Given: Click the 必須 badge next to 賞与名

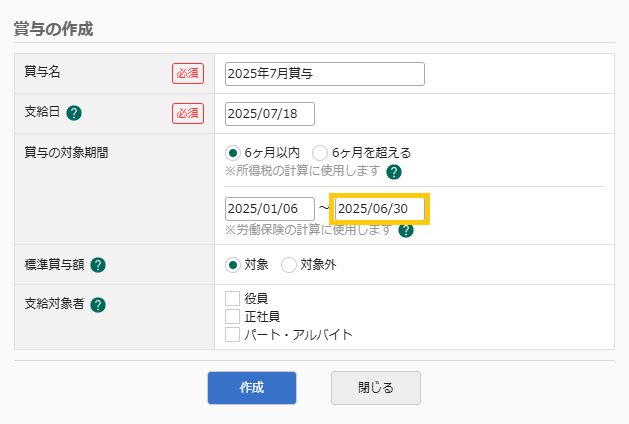Looking at the screenshot, I should (187, 73).
